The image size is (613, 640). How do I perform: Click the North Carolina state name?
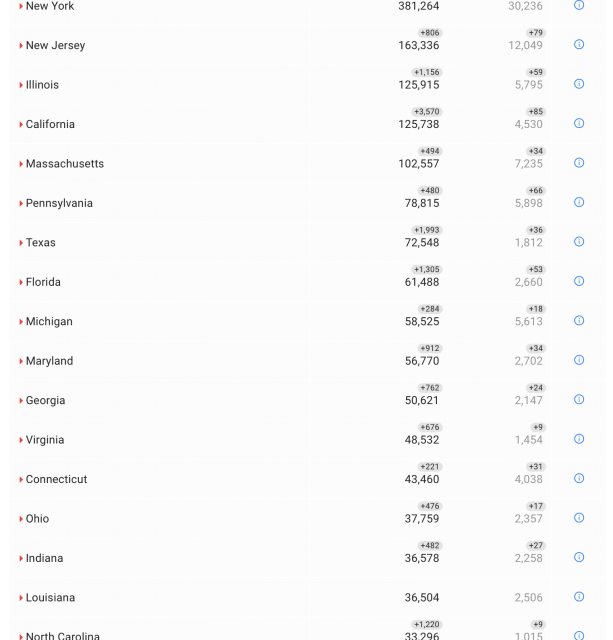pos(62,635)
